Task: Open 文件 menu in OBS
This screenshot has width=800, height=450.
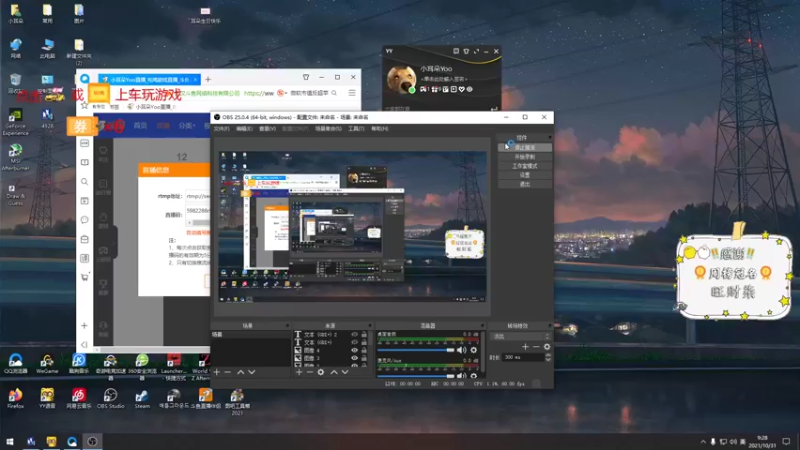Action: [221, 129]
